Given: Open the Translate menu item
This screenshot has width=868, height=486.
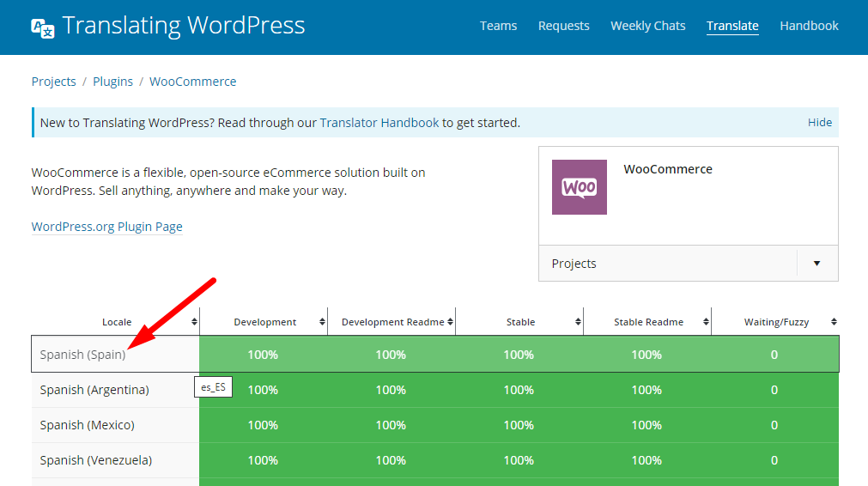Looking at the screenshot, I should click(x=732, y=26).
